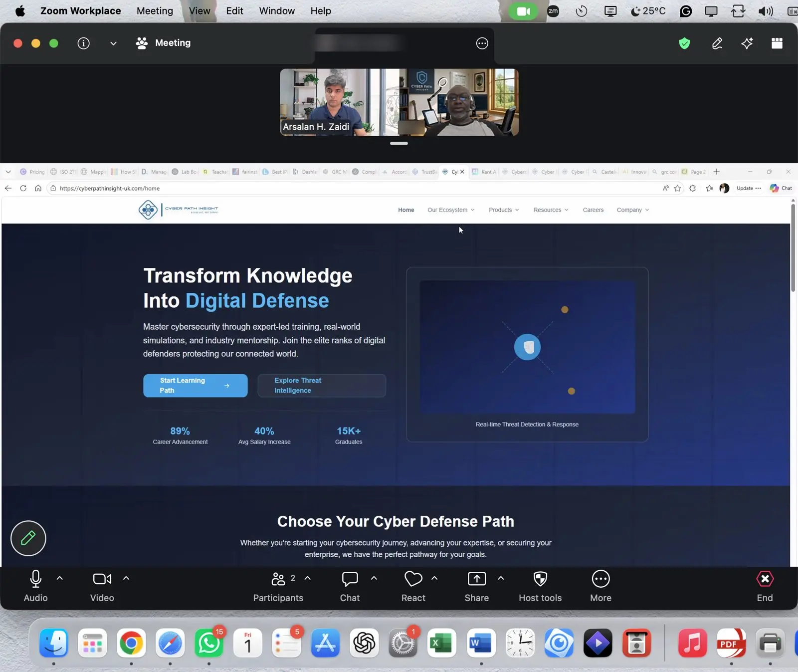The image size is (798, 672).
Task: Open new browser tab plus button
Action: coord(716,172)
